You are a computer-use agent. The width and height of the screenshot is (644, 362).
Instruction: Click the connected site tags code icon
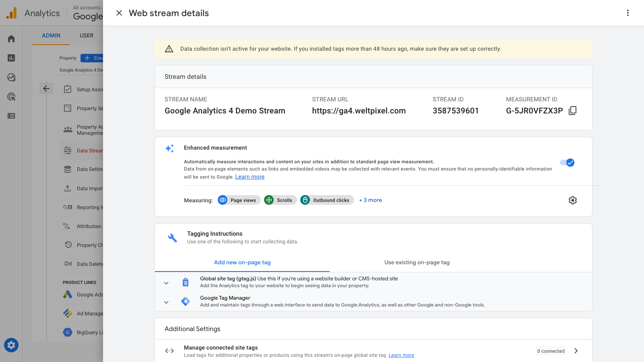pyautogui.click(x=169, y=351)
